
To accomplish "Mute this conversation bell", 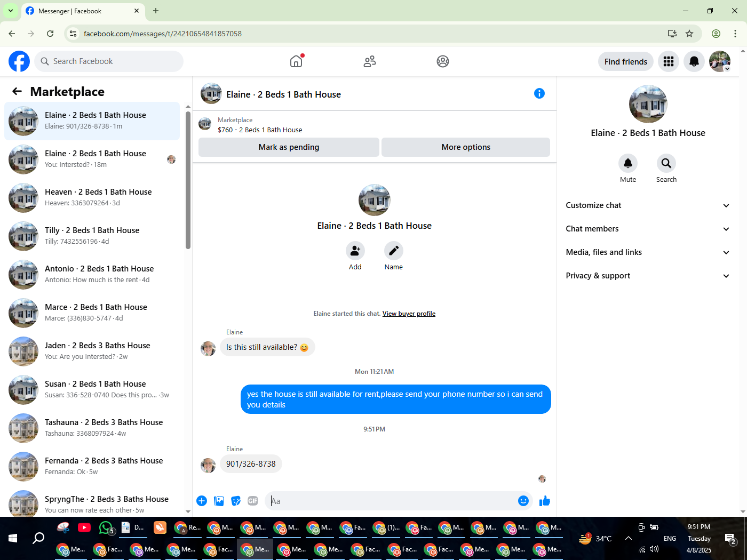I will coord(628,163).
